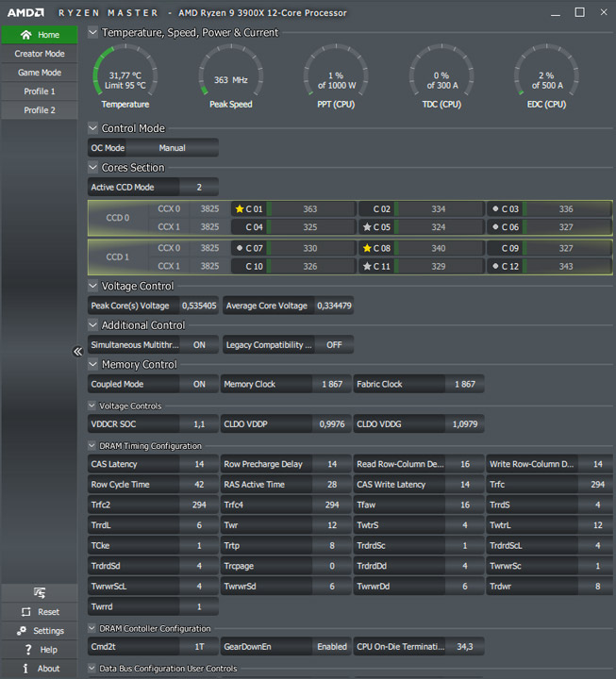Viewport: 616px width, 679px height.
Task: Click the CPU On-Die Termination 34,3 field
Action: [419, 647]
